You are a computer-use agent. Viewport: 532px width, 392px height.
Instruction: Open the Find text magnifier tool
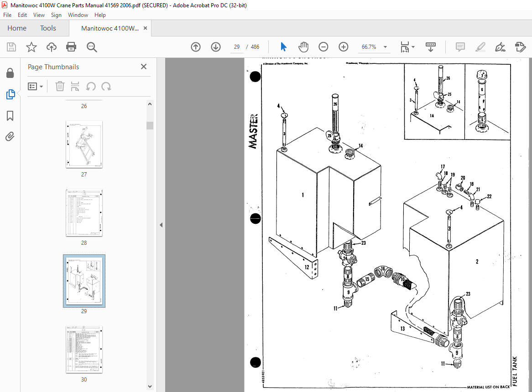click(92, 47)
